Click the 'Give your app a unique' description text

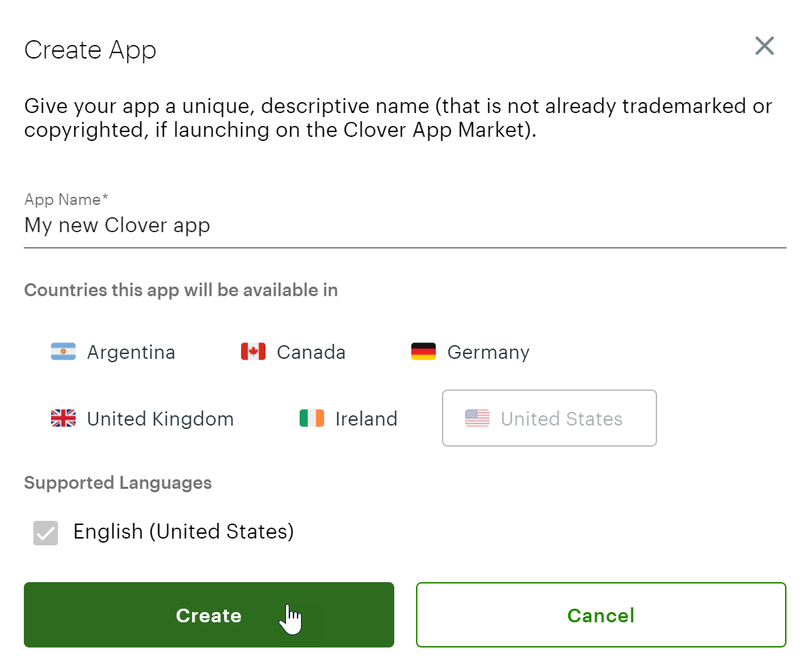point(398,118)
